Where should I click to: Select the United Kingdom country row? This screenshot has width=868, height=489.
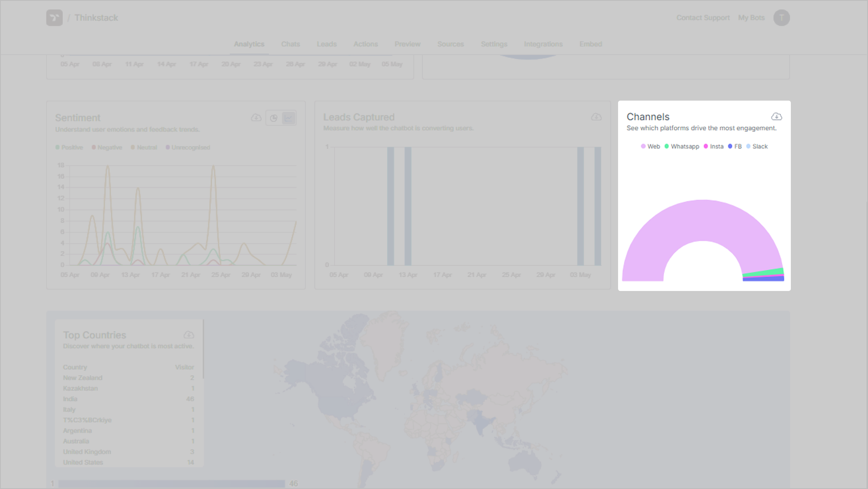129,452
